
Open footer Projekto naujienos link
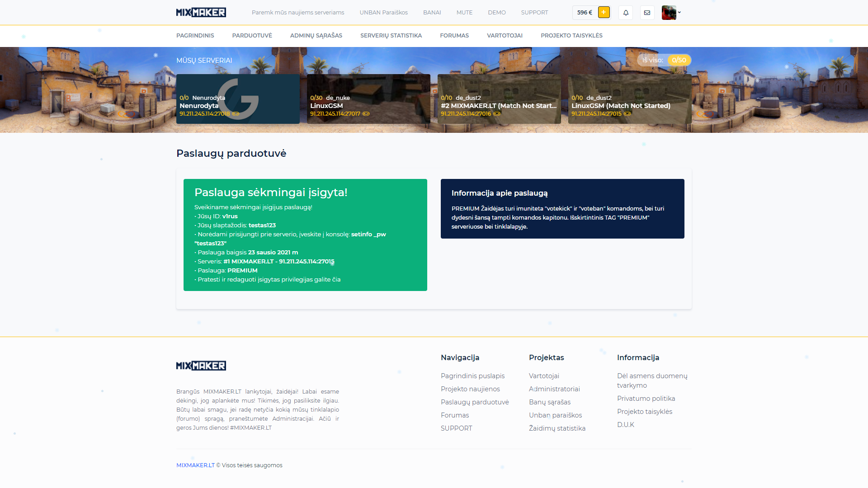point(470,389)
